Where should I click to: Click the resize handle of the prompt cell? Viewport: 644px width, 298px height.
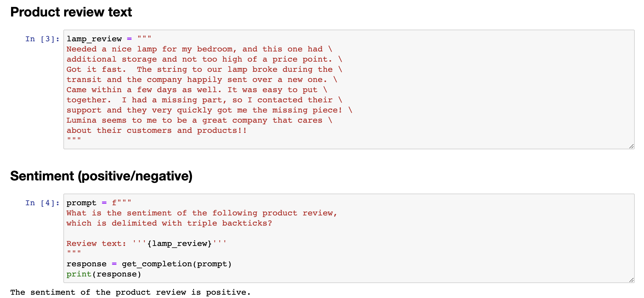click(x=631, y=280)
